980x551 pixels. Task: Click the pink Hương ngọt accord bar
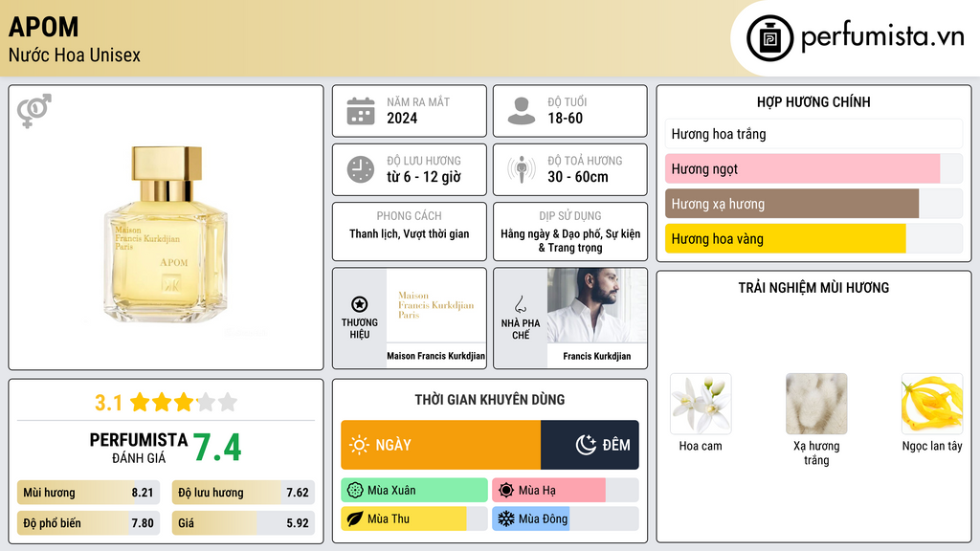click(x=803, y=168)
